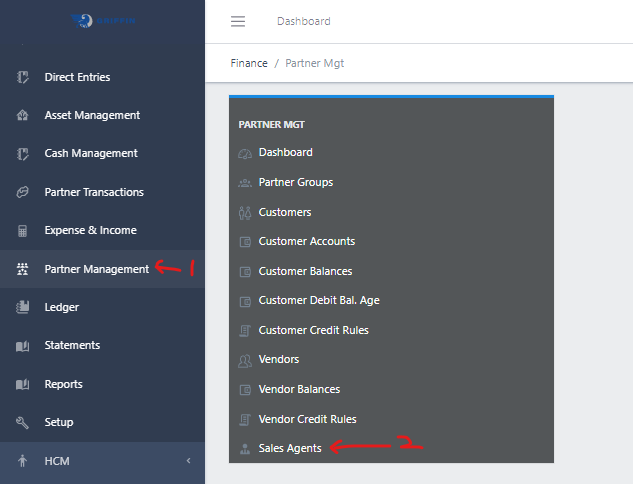This screenshot has height=484, width=633.
Task: Open the Customer Debit Bal. Age link
Action: coord(319,301)
